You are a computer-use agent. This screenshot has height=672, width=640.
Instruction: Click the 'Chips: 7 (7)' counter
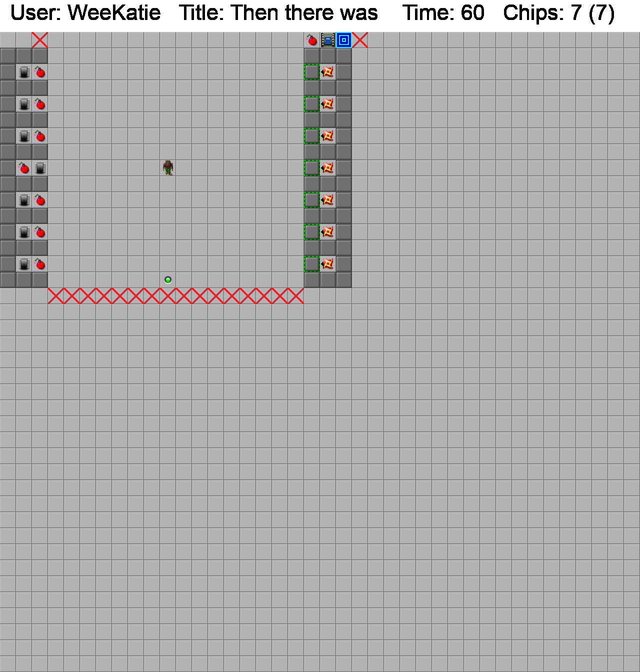point(558,13)
